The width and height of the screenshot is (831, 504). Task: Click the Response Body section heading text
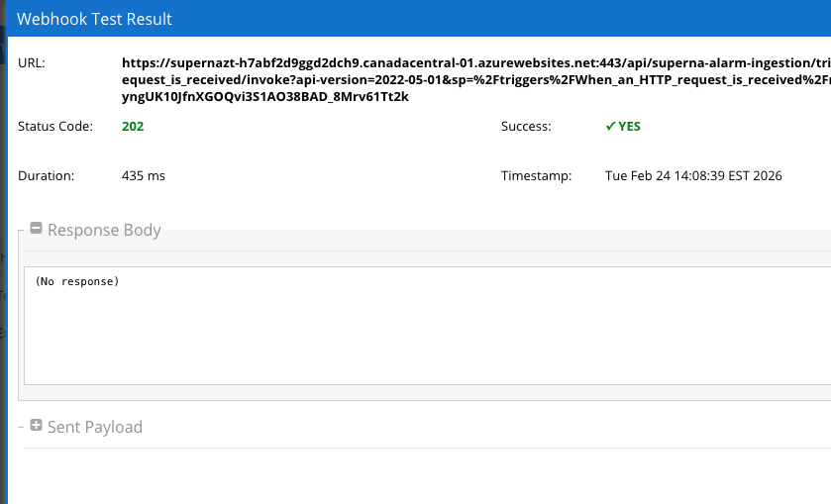(x=104, y=230)
